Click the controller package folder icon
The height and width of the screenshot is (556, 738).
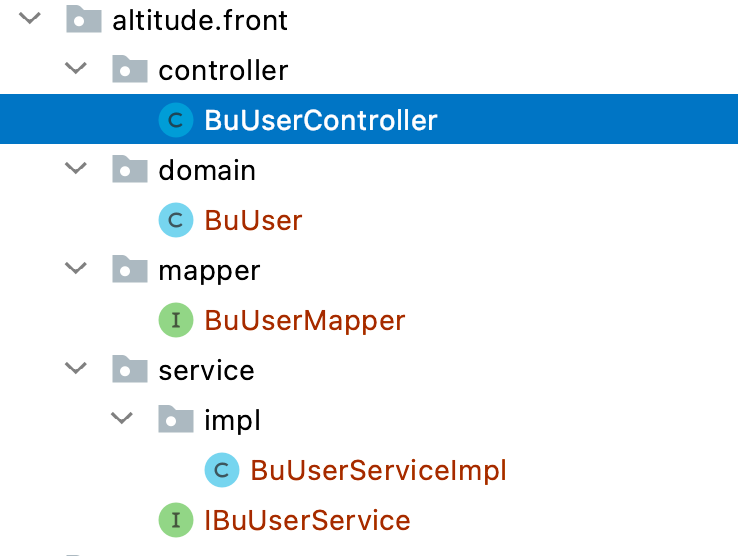(x=130, y=70)
